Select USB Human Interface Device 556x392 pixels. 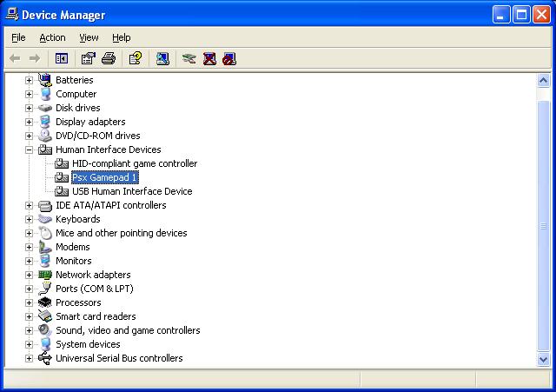(132, 191)
